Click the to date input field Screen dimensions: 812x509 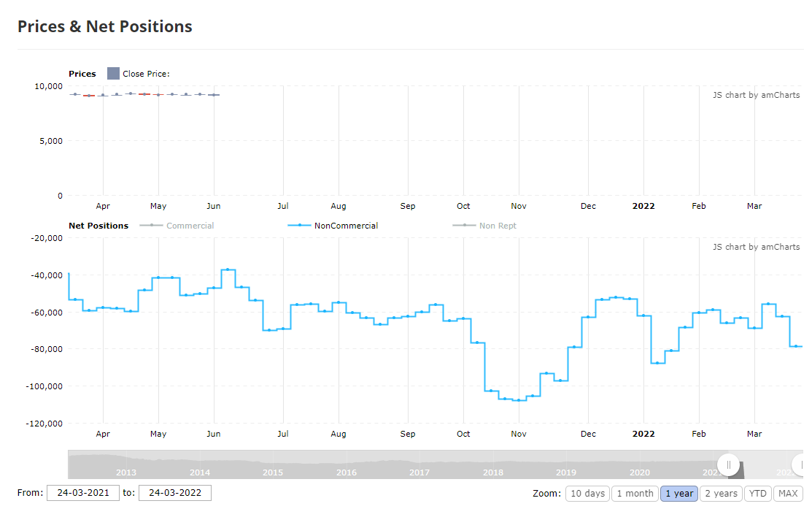175,493
